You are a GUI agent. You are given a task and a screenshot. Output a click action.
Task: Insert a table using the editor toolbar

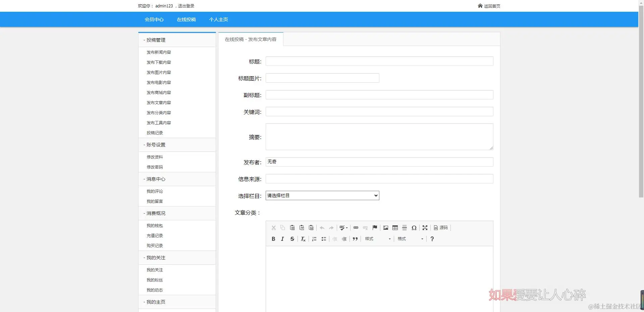(395, 228)
